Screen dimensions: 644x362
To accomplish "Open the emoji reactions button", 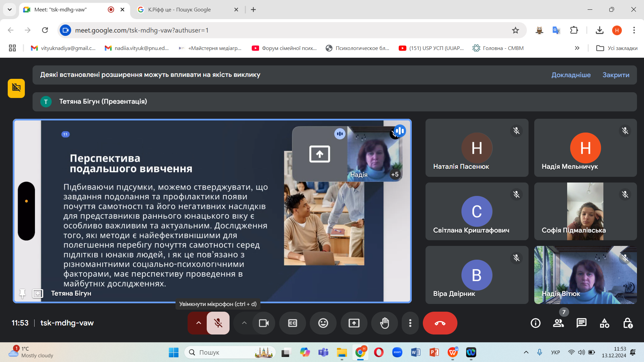I will point(323,323).
